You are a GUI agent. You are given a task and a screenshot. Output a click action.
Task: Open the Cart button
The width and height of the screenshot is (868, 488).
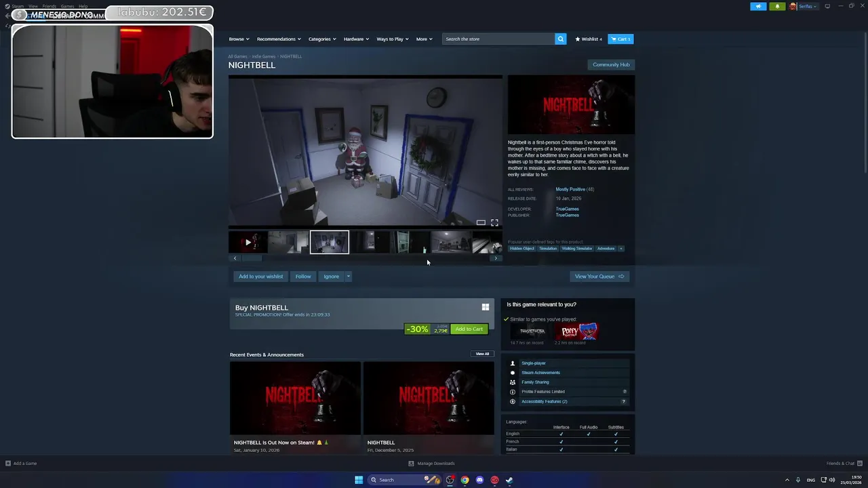[620, 39]
